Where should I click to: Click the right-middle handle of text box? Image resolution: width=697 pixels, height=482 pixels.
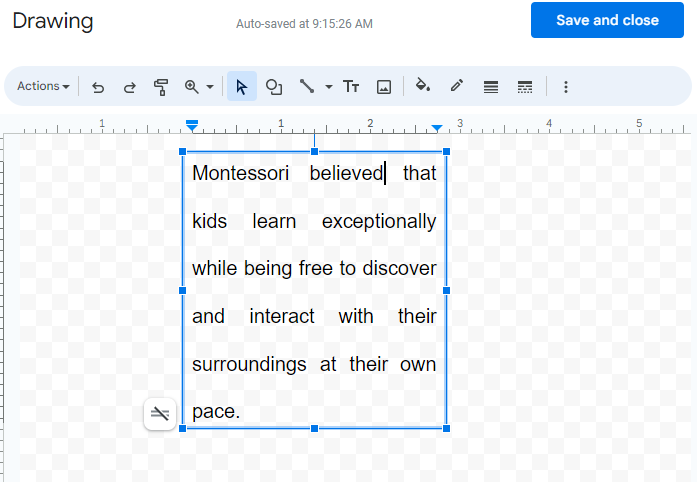[446, 290]
